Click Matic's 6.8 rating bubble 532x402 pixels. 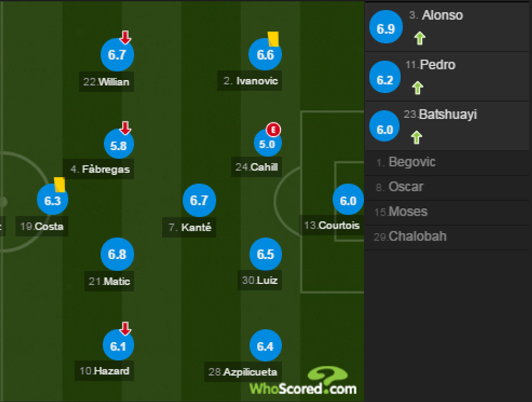coord(117,255)
